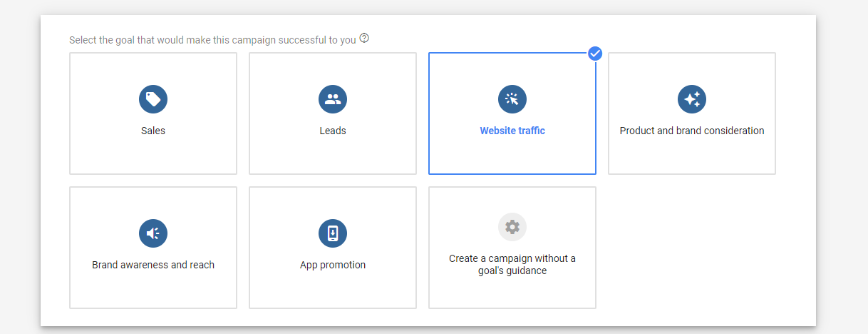Click the gear icon for no goal's guidance

(x=512, y=227)
